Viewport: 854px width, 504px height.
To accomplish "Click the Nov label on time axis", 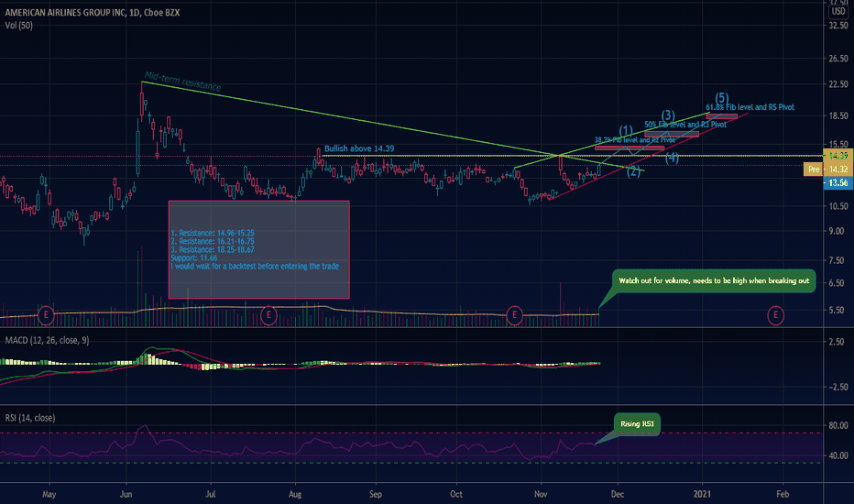I will (541, 494).
